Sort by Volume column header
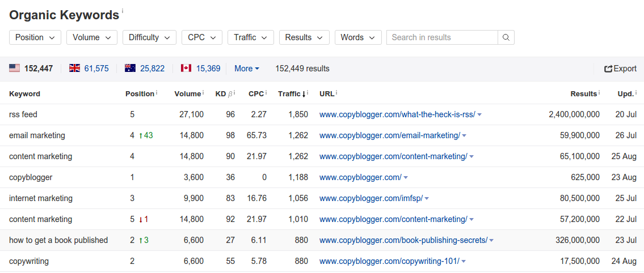644x273 pixels. (x=187, y=94)
